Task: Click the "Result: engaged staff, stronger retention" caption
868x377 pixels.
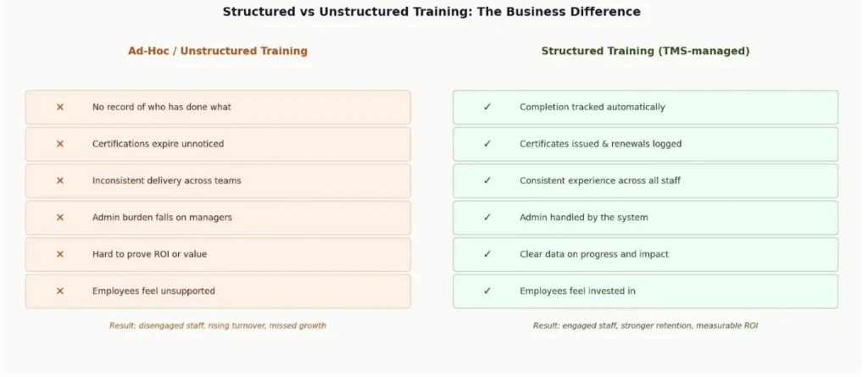Action: click(645, 325)
